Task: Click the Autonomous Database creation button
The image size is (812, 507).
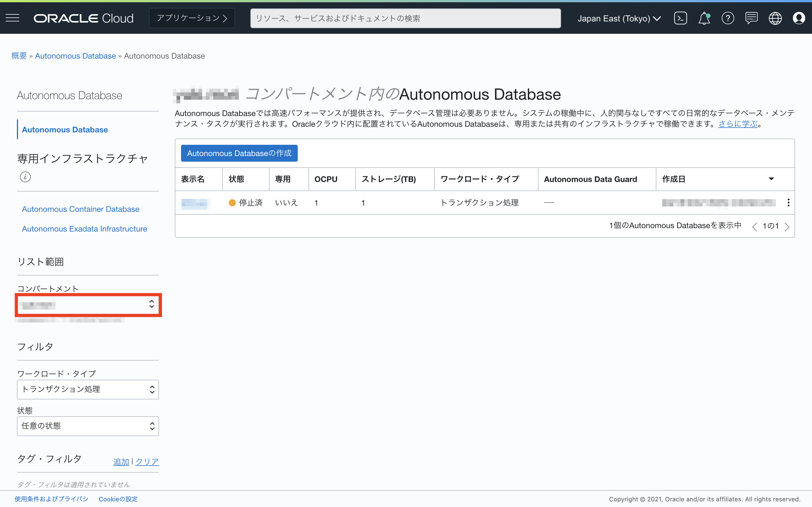Action: (239, 153)
